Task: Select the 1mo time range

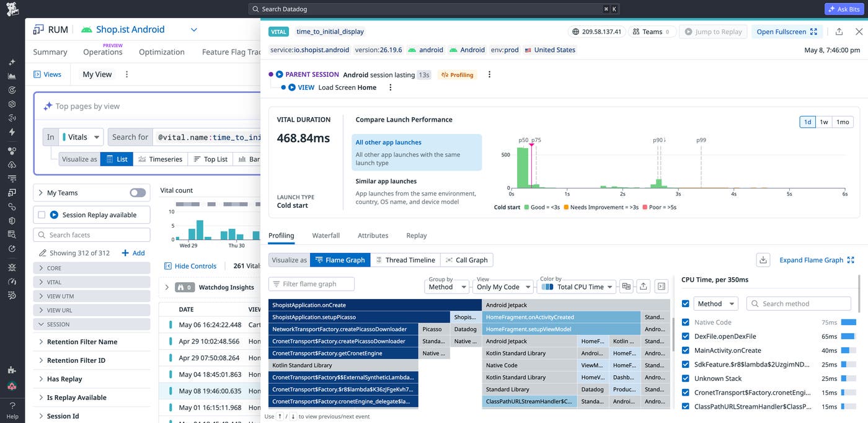Action: click(843, 122)
